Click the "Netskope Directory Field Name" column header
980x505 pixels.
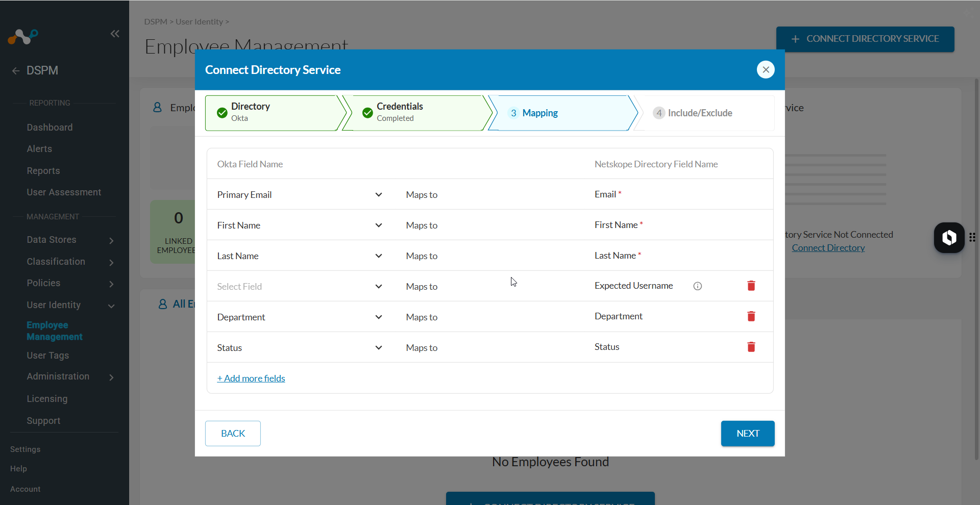point(656,164)
